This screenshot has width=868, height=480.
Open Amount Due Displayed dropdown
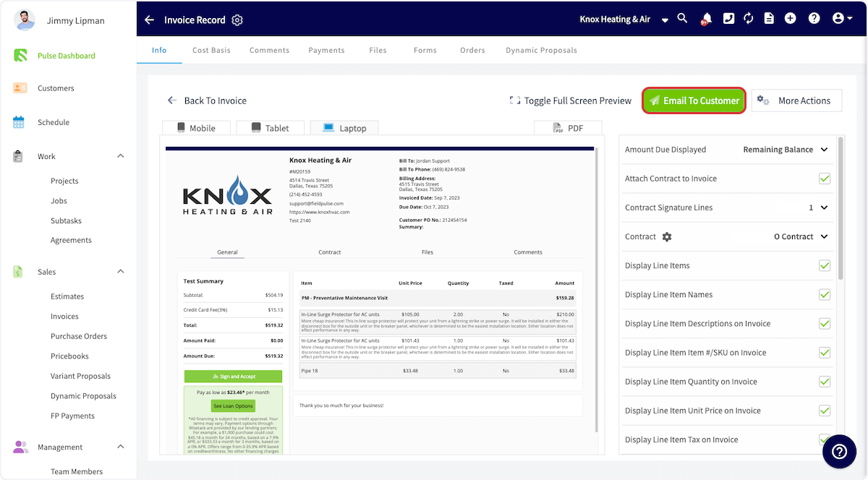click(786, 150)
